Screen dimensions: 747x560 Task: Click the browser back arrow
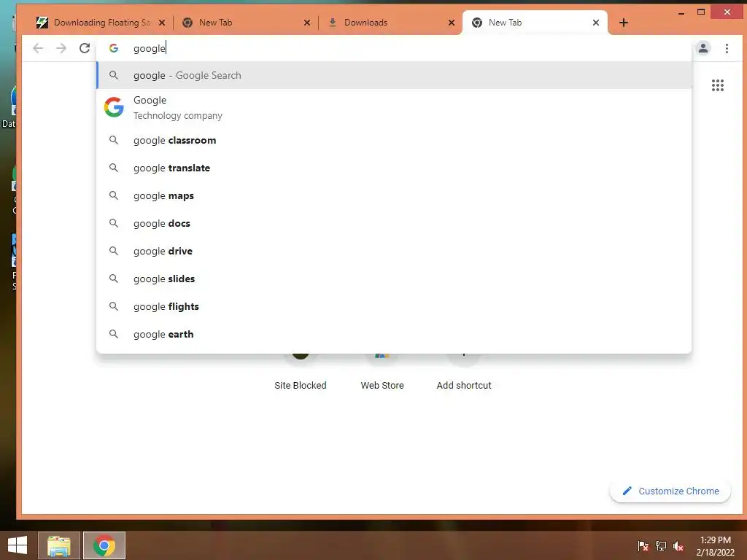(x=38, y=48)
